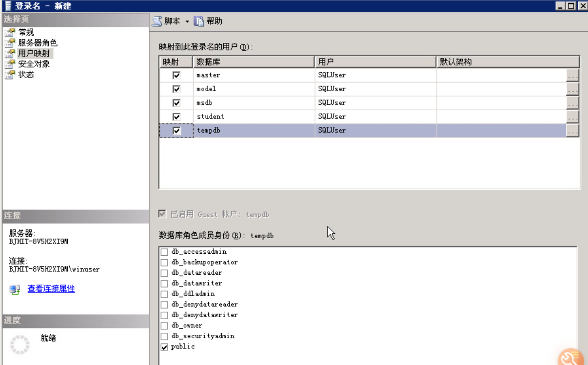The width and height of the screenshot is (588, 365).
Task: Open the 常规 page
Action: pos(26,32)
